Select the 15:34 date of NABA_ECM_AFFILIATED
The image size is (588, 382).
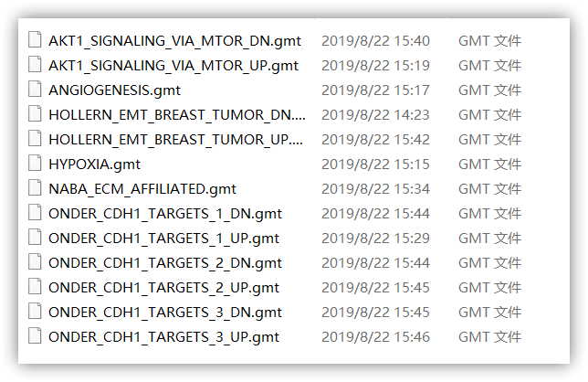click(375, 189)
